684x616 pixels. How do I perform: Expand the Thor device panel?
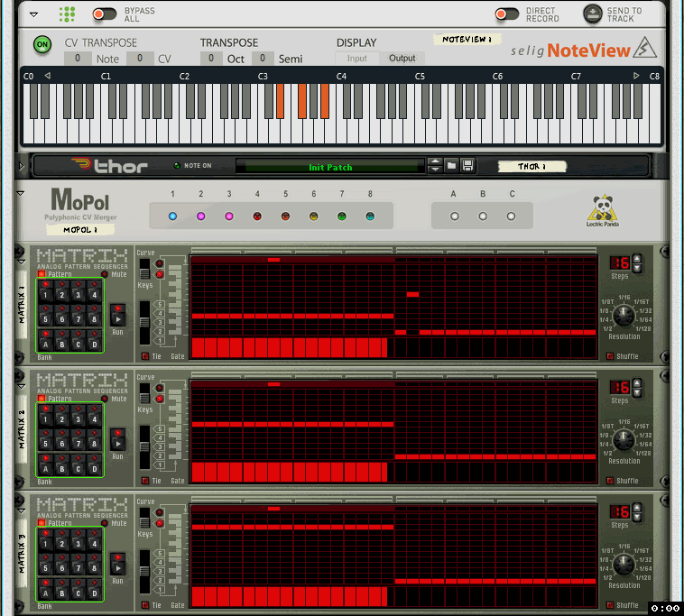(21, 166)
